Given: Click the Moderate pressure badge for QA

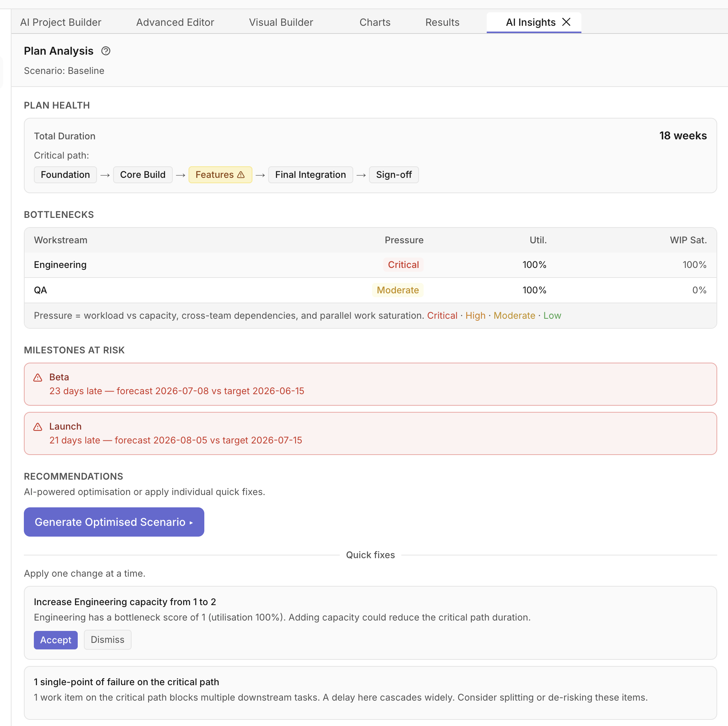Looking at the screenshot, I should click(397, 290).
